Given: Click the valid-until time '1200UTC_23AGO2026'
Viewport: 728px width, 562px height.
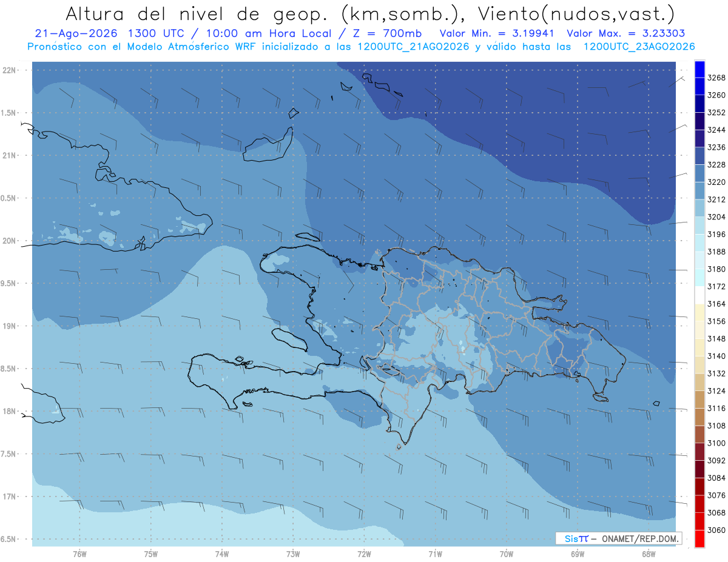Looking at the screenshot, I should pyautogui.click(x=639, y=47).
